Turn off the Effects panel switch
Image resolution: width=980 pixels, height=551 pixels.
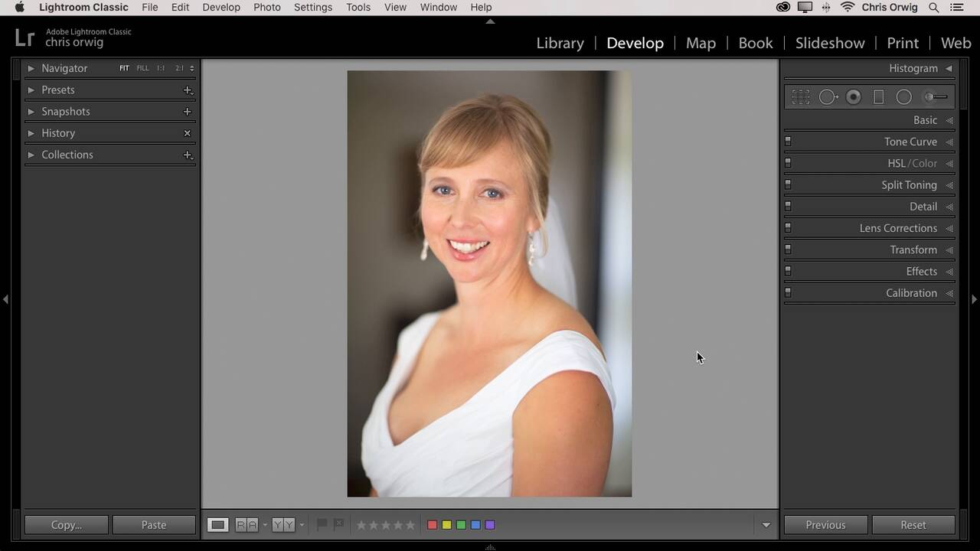[x=788, y=271]
